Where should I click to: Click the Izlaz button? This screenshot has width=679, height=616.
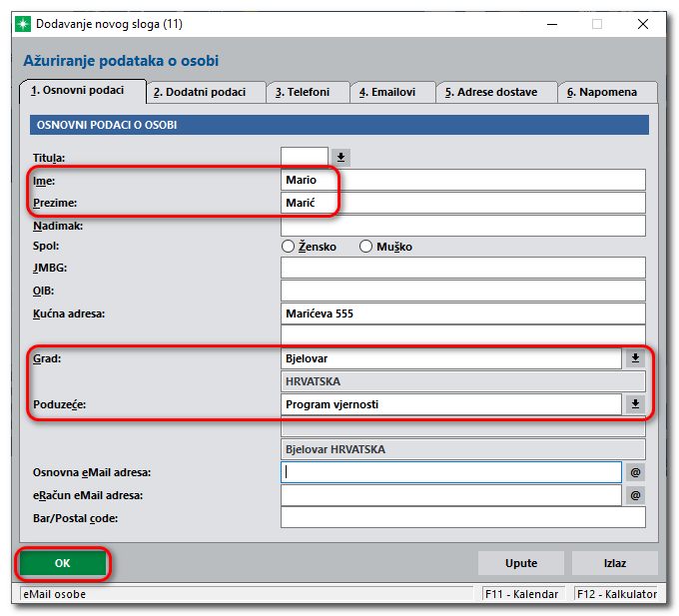pyautogui.click(x=614, y=563)
